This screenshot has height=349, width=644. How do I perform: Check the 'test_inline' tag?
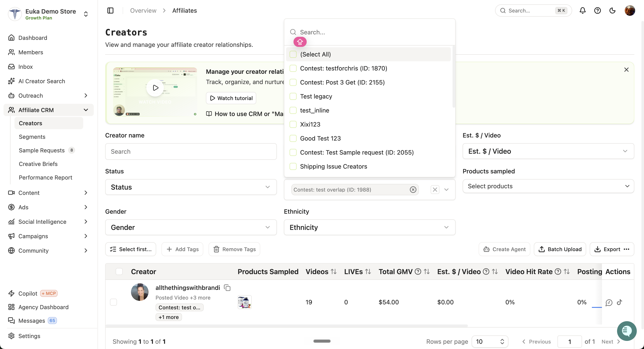293,110
